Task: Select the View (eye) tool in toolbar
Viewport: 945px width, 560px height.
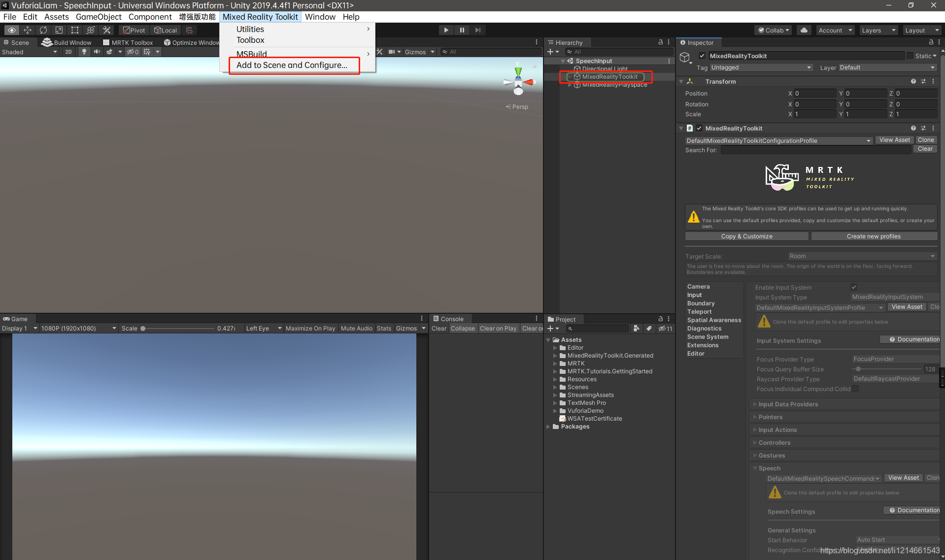Action: 12,30
